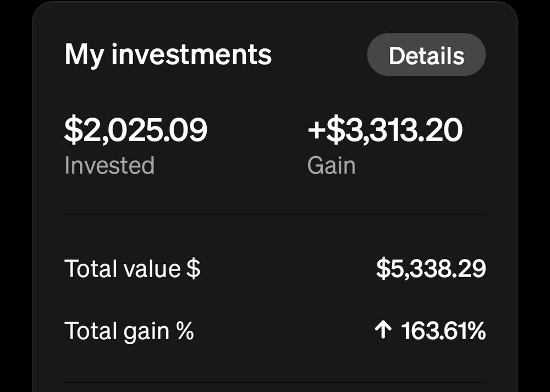This screenshot has width=550, height=392.
Task: Click the $2,025.09 invested amount
Action: click(136, 131)
